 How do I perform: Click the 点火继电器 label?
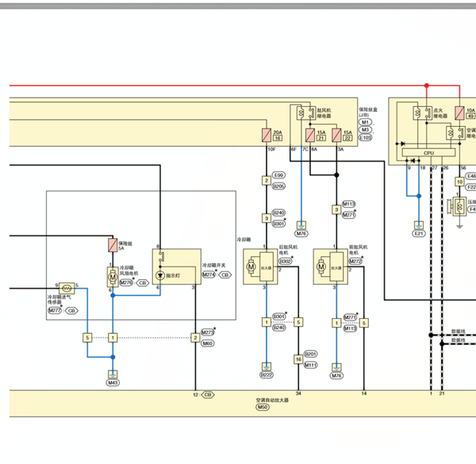pos(440,113)
